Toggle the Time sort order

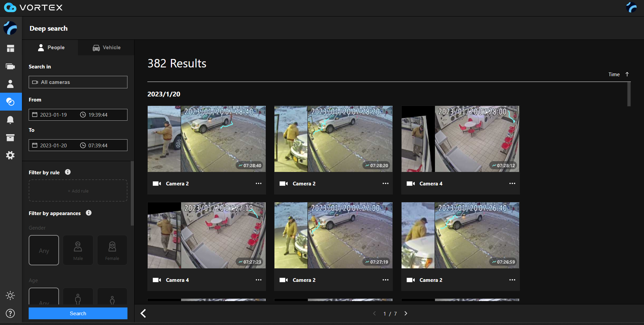[618, 75]
